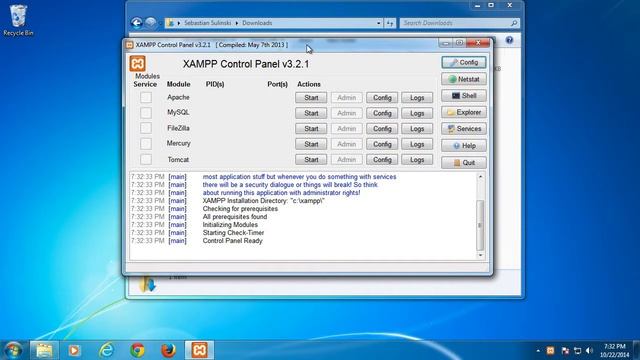Open Config for Apache

382,98
